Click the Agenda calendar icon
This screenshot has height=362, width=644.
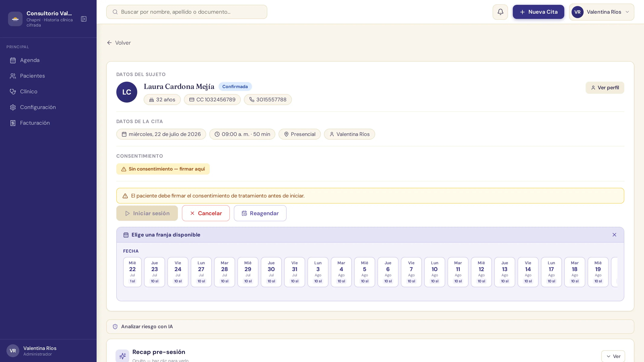pos(13,60)
